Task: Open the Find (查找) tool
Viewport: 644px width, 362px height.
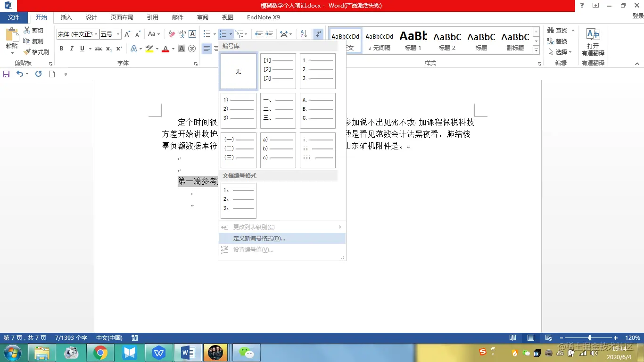Action: pos(558,30)
